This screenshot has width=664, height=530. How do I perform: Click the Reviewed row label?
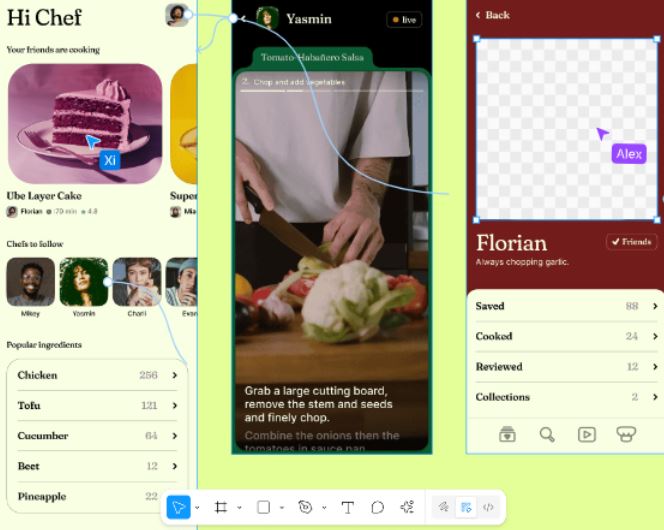click(499, 367)
